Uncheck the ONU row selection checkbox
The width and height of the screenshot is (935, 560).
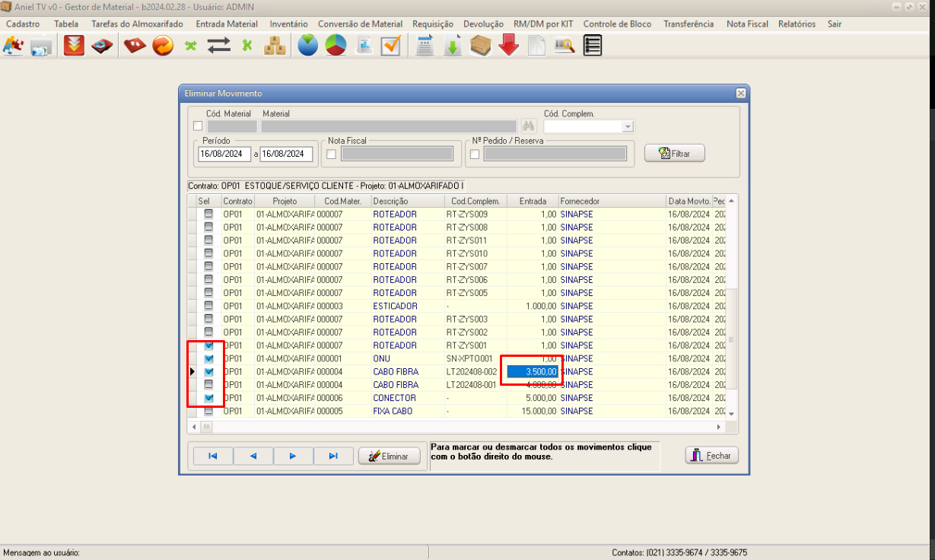point(208,358)
